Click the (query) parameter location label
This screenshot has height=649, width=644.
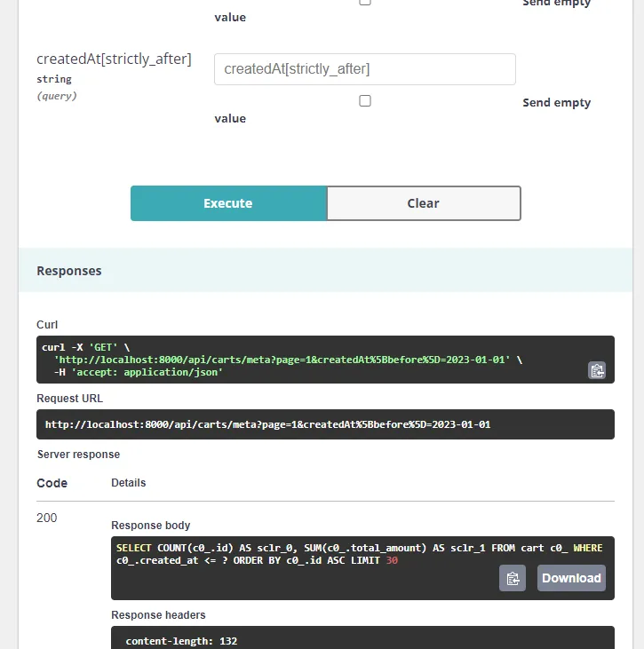(x=57, y=96)
